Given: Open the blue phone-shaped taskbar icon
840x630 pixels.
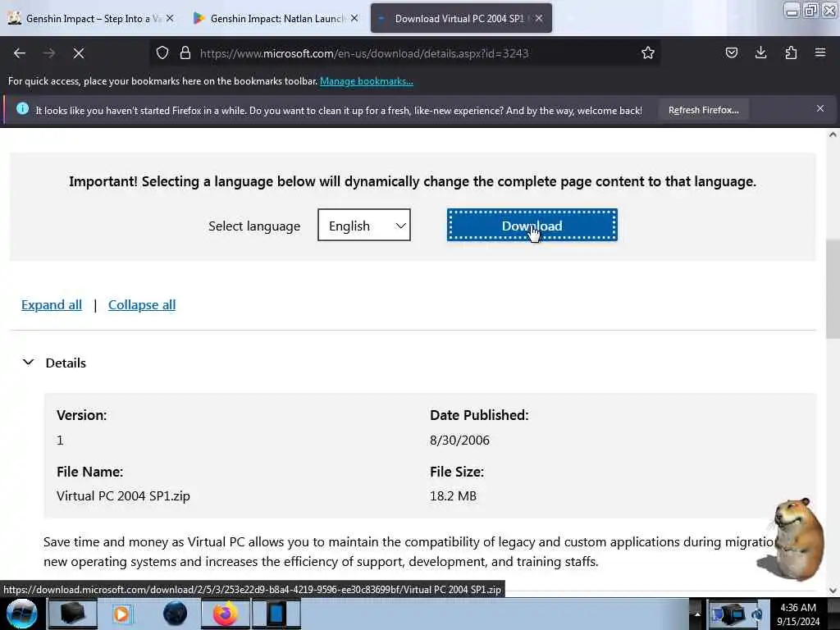Looking at the screenshot, I should [x=276, y=614].
